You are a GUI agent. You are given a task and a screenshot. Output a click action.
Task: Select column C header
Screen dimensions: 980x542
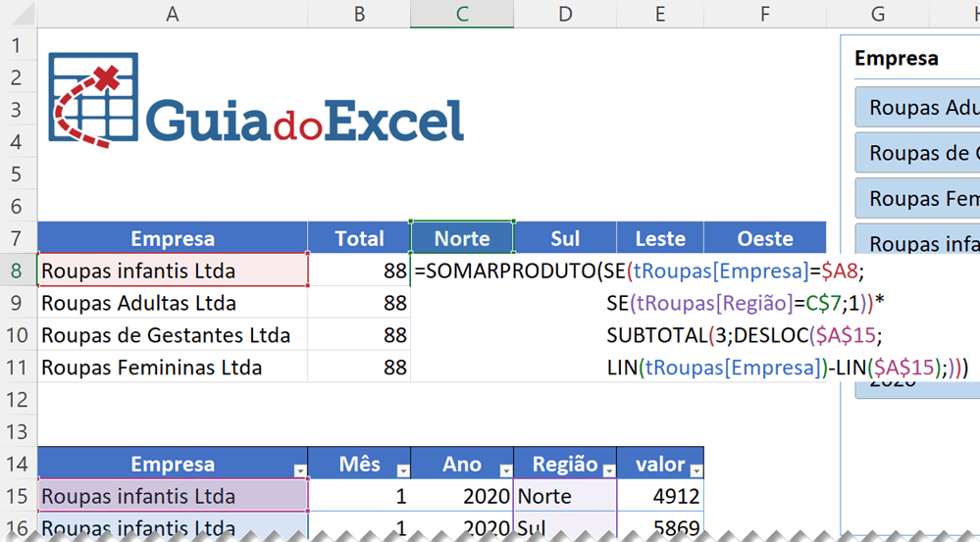tap(462, 14)
